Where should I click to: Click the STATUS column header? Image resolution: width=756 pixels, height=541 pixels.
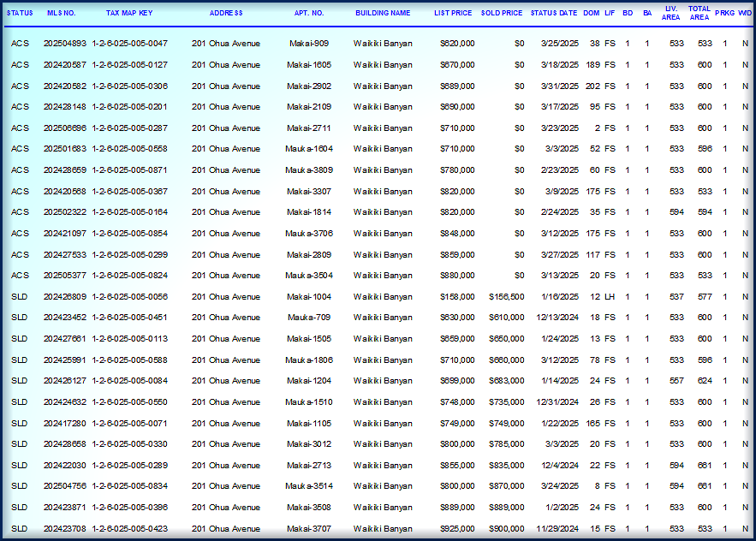[20, 13]
